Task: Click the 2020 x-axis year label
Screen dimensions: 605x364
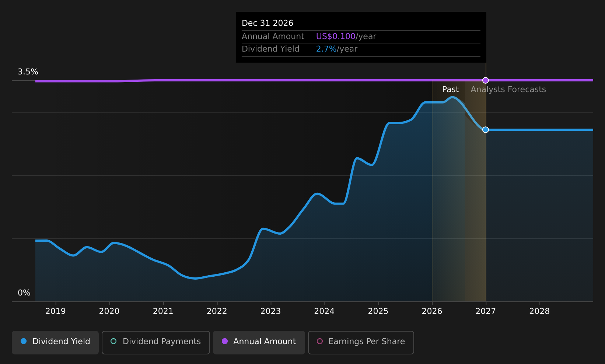Action: [109, 311]
